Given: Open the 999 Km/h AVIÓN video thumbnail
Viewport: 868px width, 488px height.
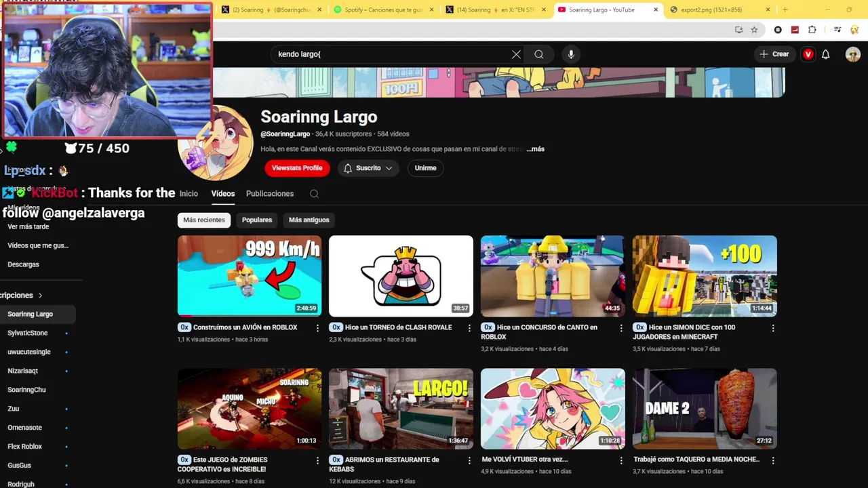Looking at the screenshot, I should click(x=250, y=276).
